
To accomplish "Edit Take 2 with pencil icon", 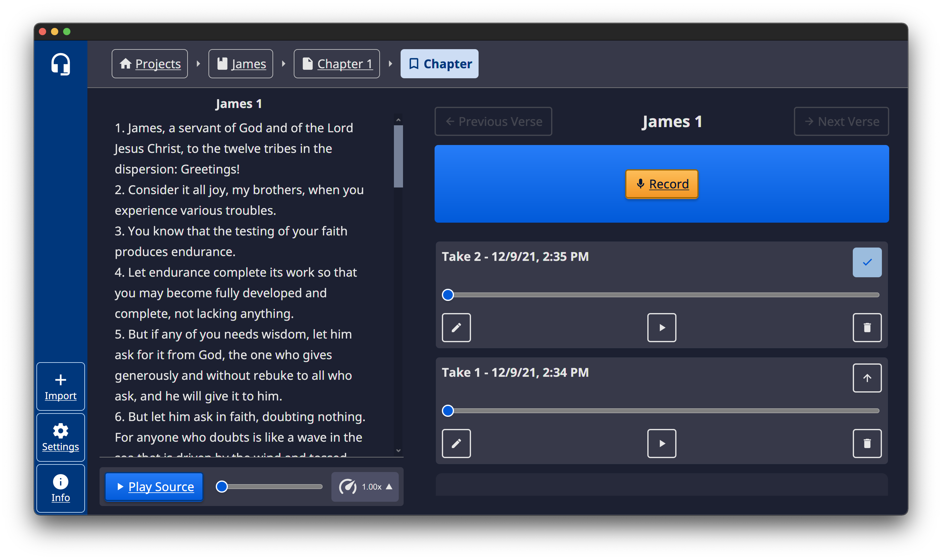I will tap(456, 328).
